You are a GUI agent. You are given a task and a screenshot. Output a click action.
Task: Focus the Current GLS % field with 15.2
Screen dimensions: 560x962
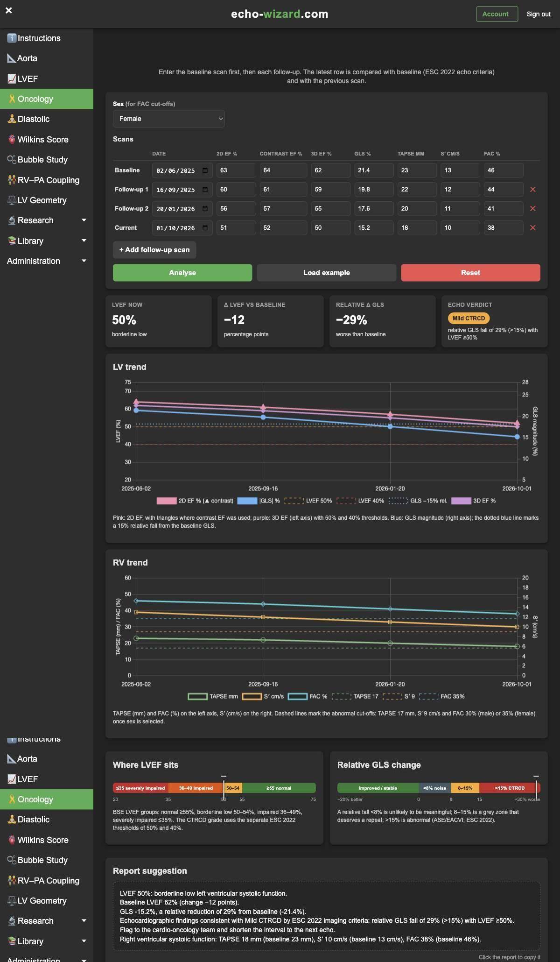[x=374, y=228]
